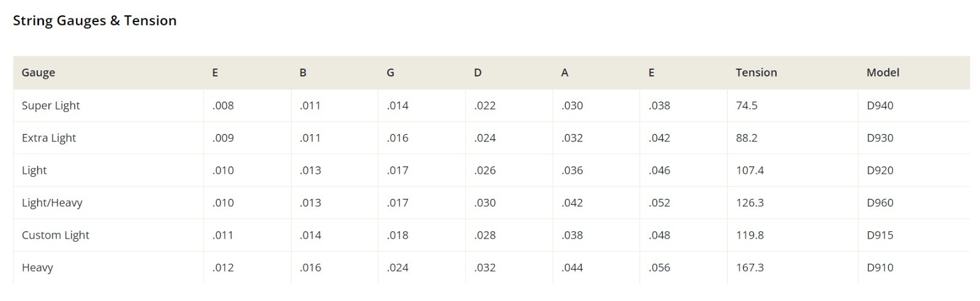Click the .056 gauge cell

tap(659, 267)
